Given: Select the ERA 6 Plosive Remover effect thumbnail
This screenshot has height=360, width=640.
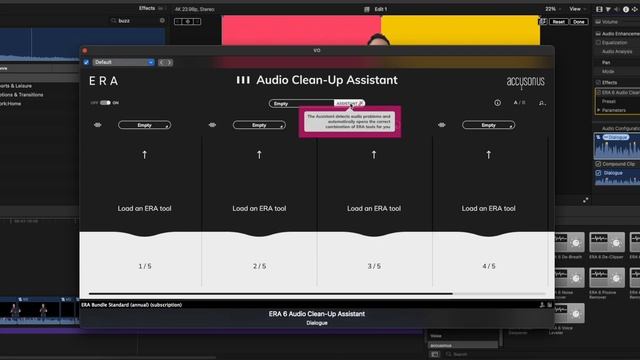Looking at the screenshot, I should pyautogui.click(x=607, y=278).
